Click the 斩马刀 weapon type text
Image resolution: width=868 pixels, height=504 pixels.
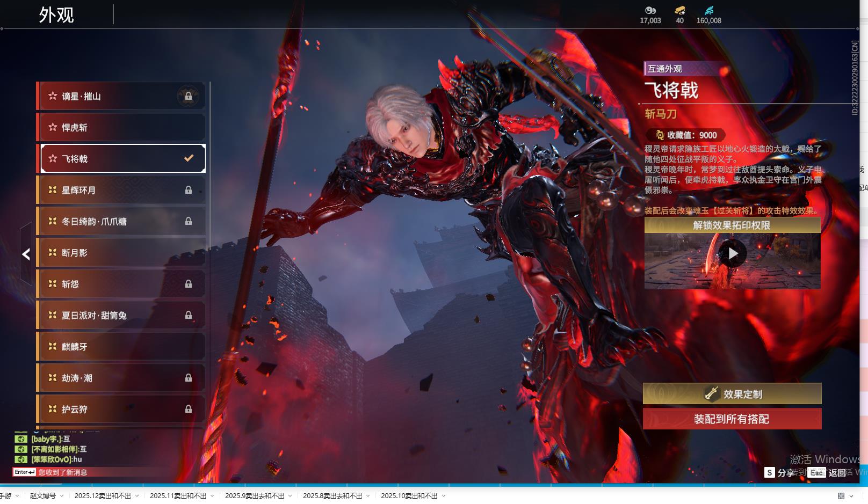click(x=661, y=114)
